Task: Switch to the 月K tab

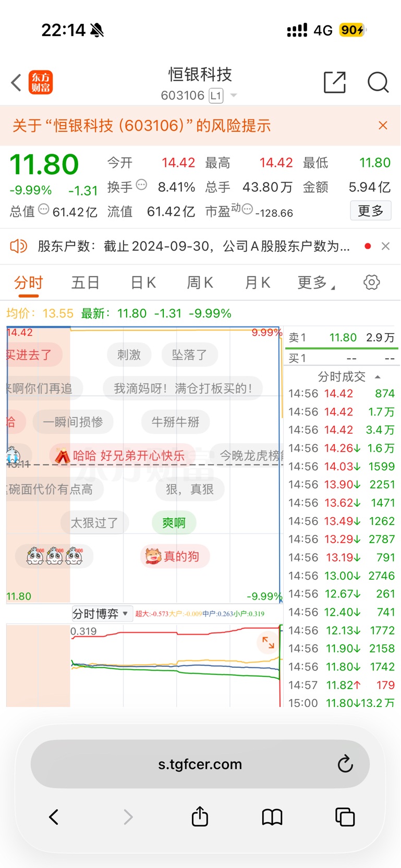Action: [x=257, y=283]
